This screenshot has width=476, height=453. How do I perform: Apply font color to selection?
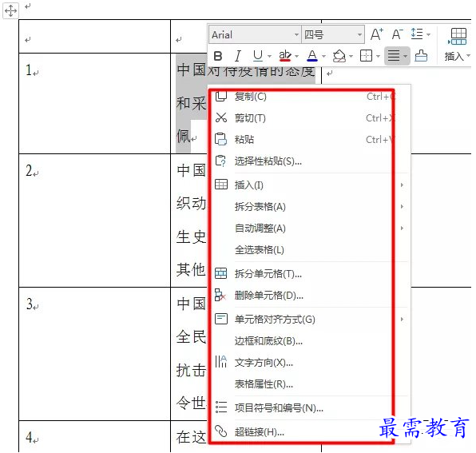(312, 56)
